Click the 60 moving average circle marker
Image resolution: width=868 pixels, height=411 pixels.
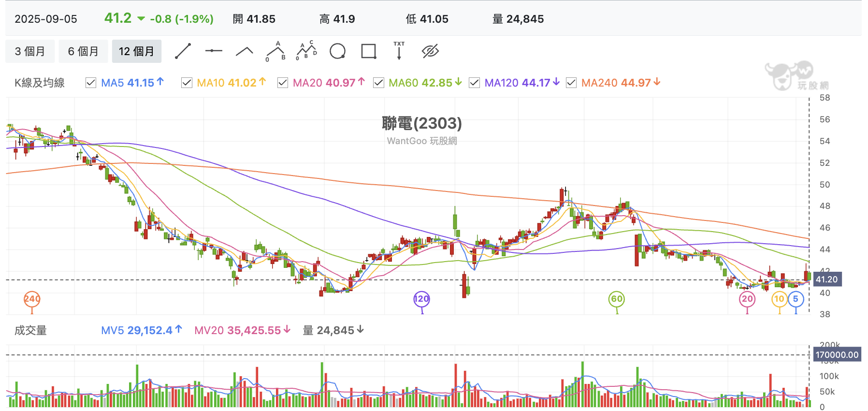(617, 299)
